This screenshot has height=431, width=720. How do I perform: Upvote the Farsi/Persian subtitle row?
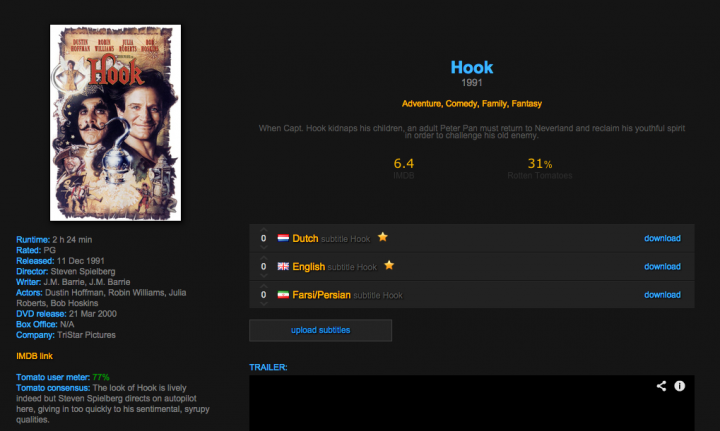(x=264, y=286)
